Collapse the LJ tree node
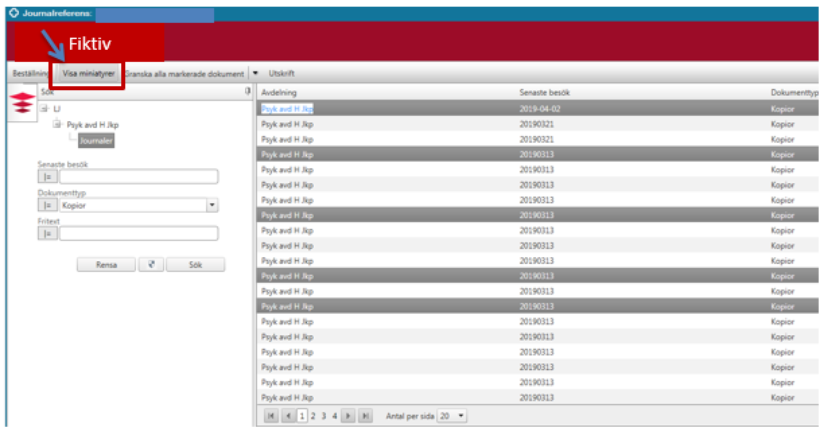 point(44,109)
